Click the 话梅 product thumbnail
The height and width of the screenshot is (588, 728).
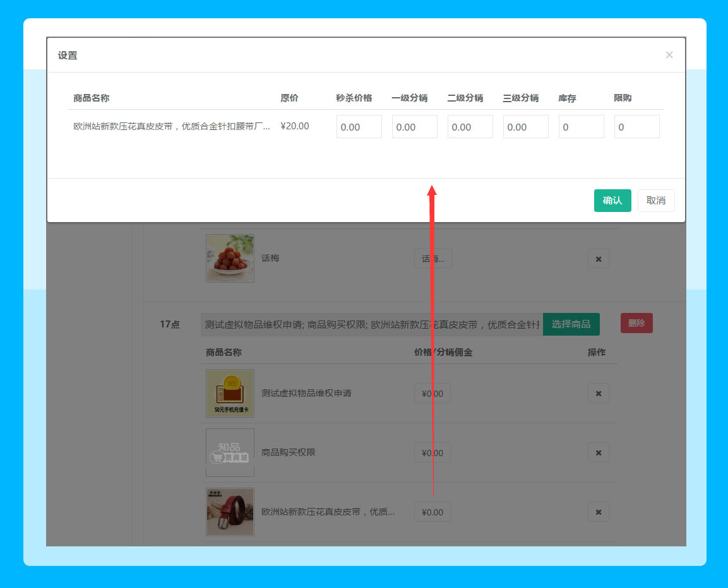tap(230, 259)
